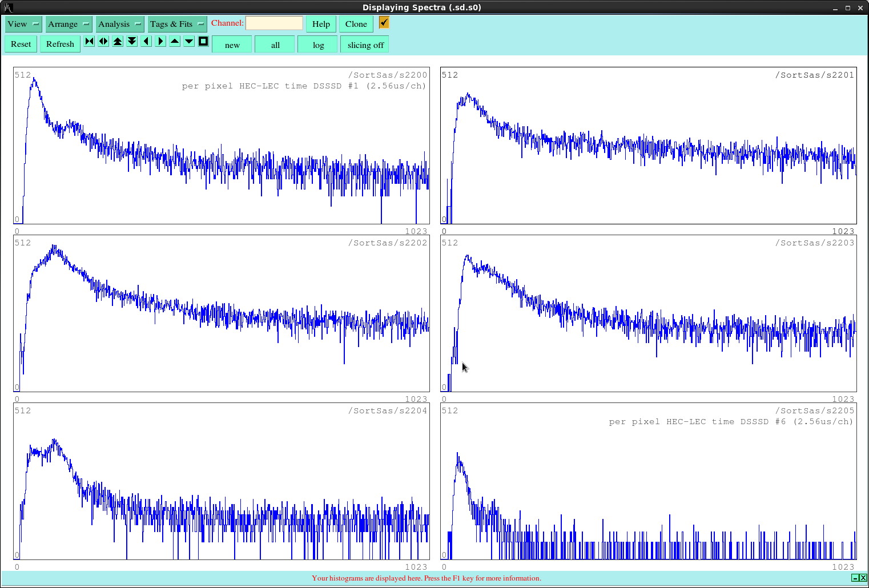
Task: Click the F1 key status bar message
Action: [427, 578]
